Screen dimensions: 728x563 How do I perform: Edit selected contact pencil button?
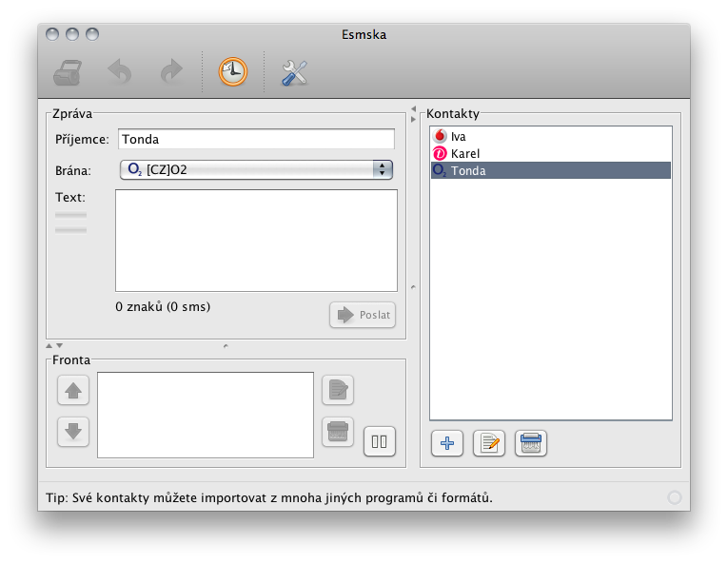(489, 443)
